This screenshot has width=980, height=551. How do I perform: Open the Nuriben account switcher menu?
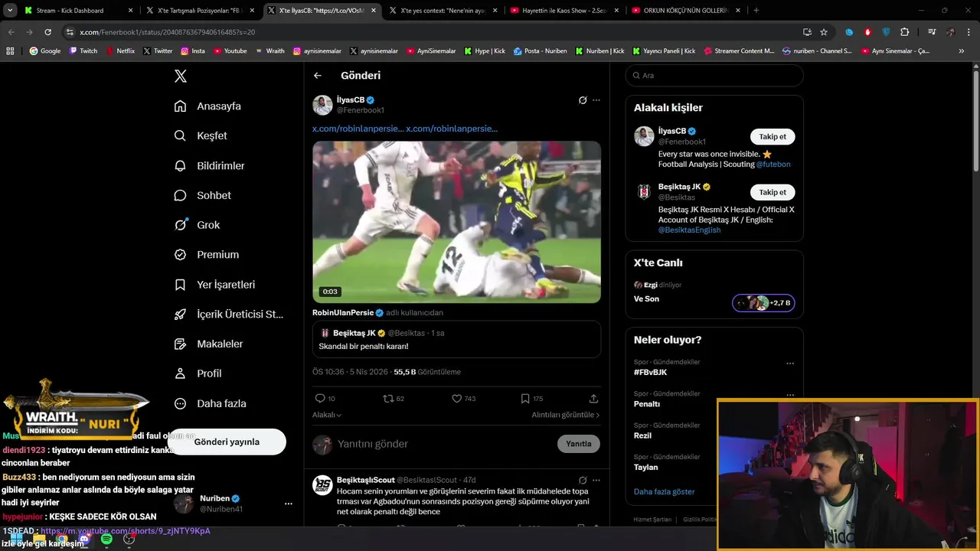point(289,504)
